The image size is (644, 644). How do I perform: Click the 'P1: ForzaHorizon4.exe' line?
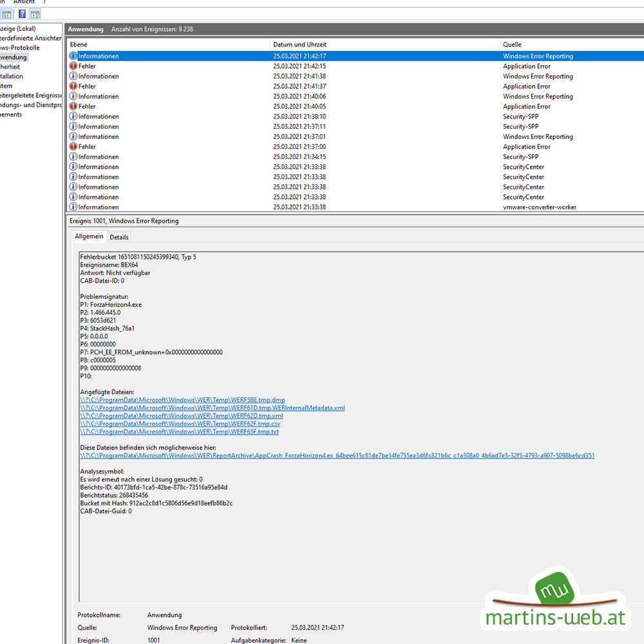coord(111,305)
